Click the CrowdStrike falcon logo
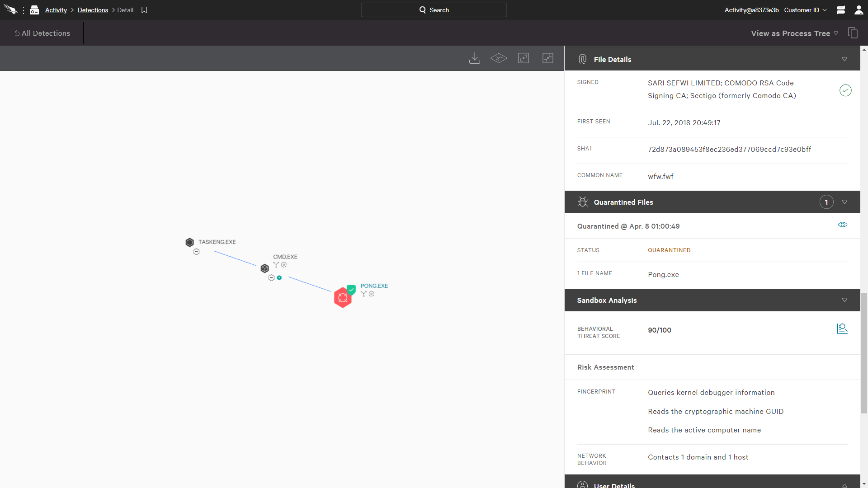This screenshot has height=488, width=868. pos(10,9)
